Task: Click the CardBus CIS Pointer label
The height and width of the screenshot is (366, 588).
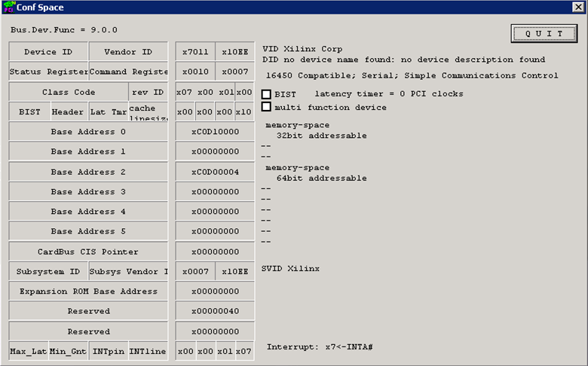Action: tap(88, 252)
